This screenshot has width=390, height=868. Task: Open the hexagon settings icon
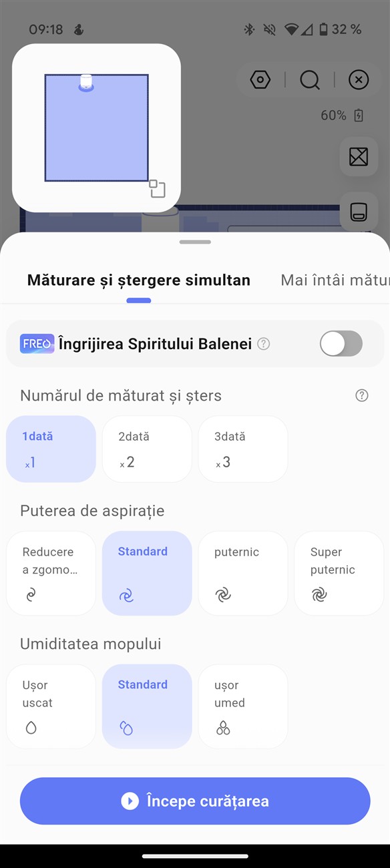(260, 80)
